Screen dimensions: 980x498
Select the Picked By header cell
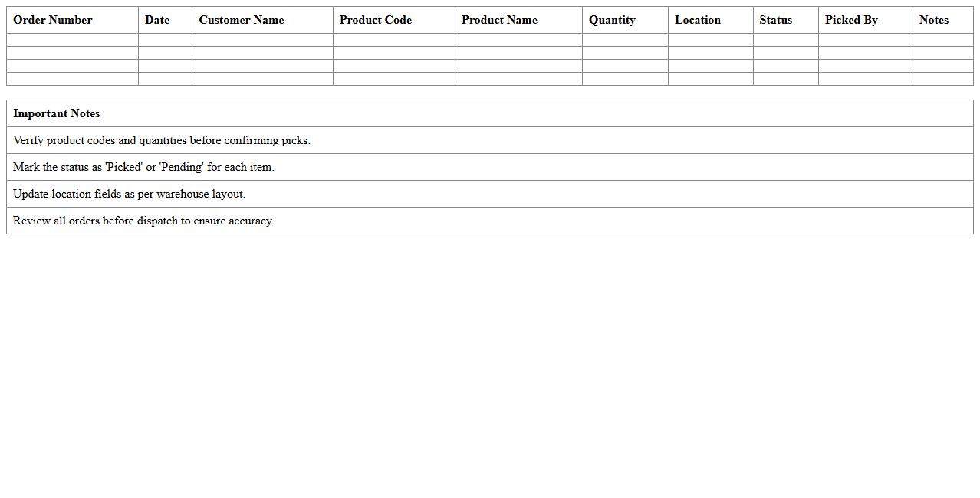(851, 20)
